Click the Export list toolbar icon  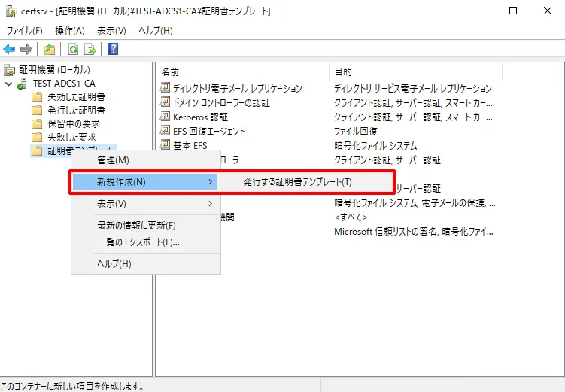tap(90, 49)
